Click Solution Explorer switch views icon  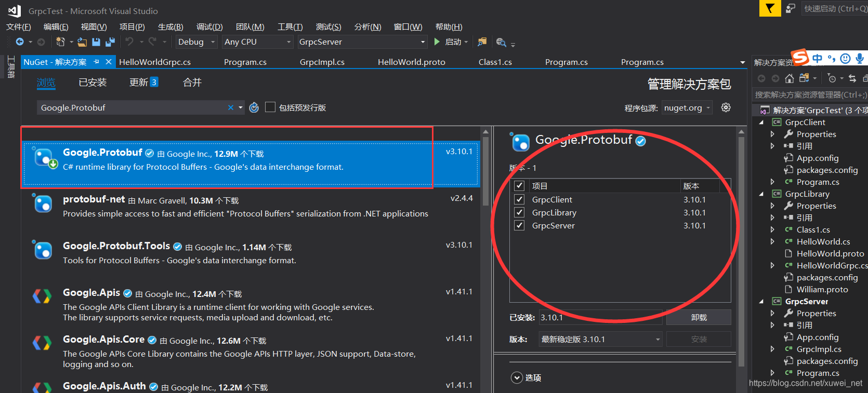tap(804, 78)
